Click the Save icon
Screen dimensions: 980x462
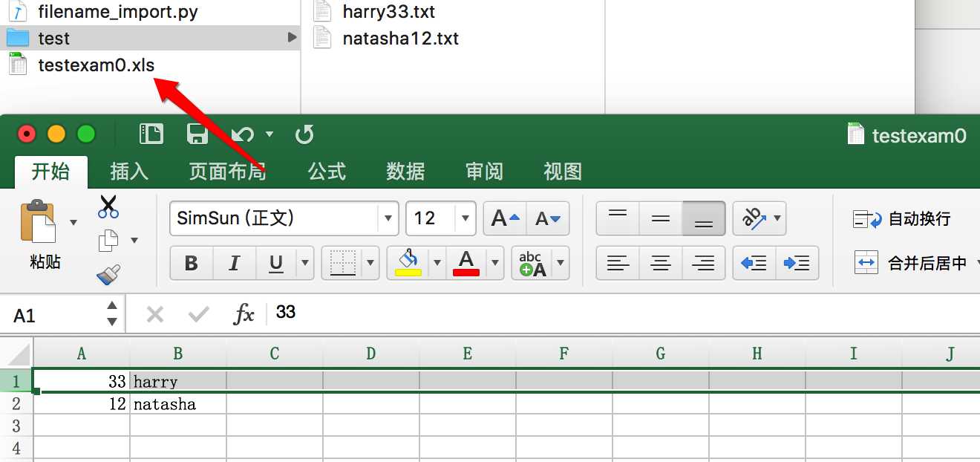(197, 134)
